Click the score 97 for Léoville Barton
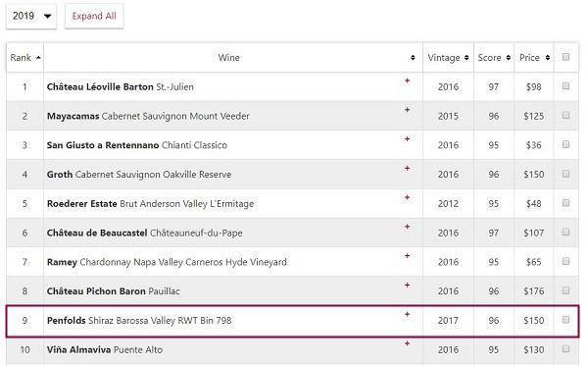Viewport: 588px width, 366px height. (494, 86)
